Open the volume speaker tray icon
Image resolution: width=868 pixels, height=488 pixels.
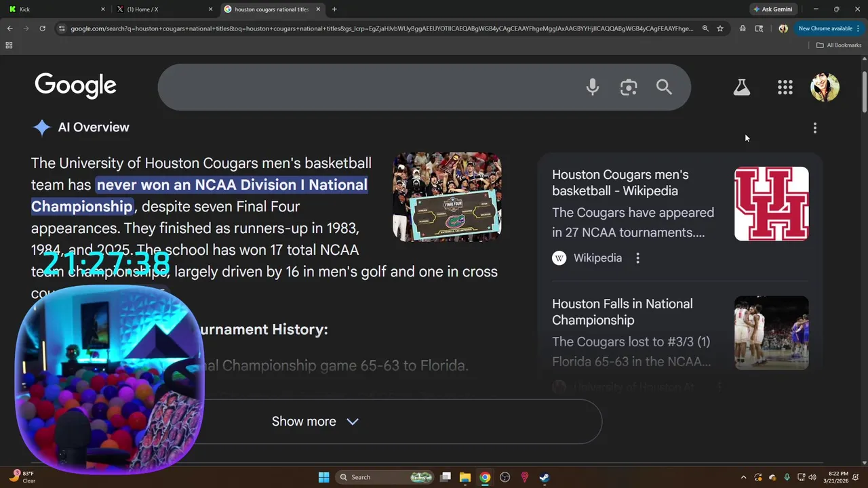(x=812, y=477)
